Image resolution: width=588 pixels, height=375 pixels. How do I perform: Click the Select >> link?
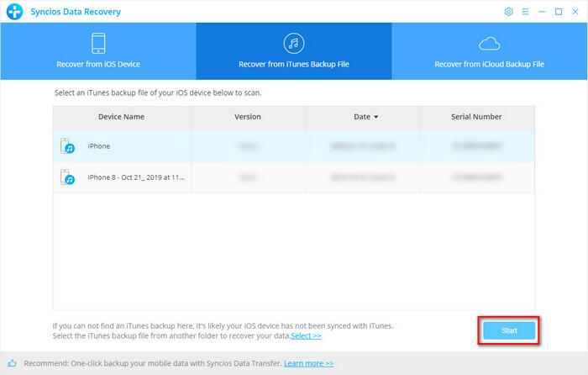coord(306,335)
